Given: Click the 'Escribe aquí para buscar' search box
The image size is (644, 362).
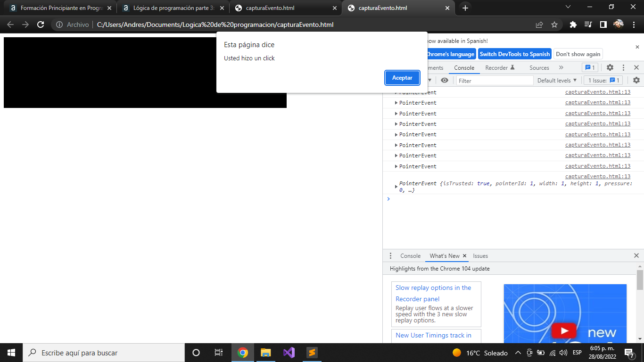Looking at the screenshot, I should (104, 353).
